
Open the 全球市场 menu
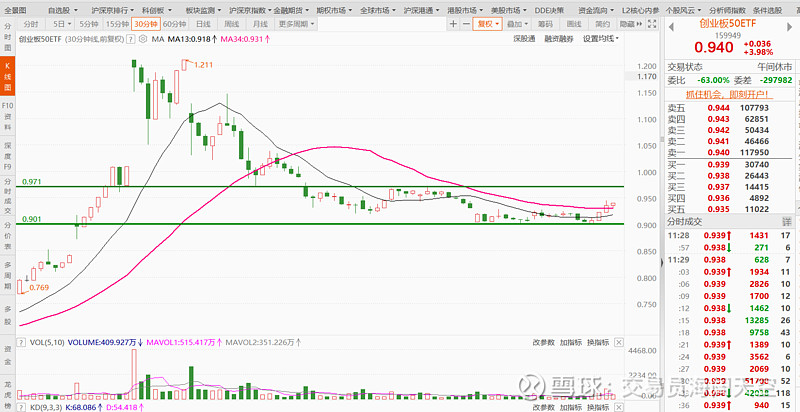[378, 10]
